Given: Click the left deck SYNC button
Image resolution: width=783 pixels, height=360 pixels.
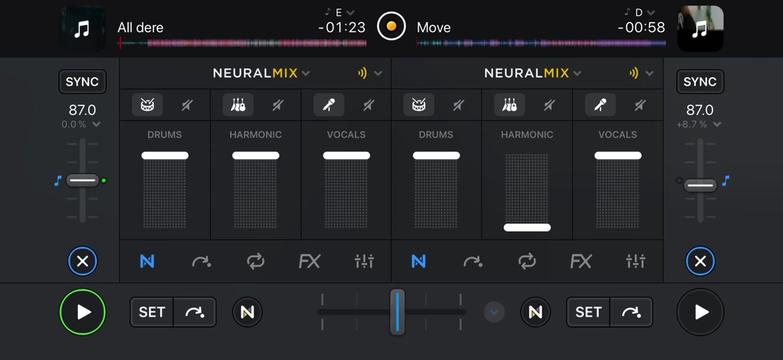Looking at the screenshot, I should [x=82, y=82].
